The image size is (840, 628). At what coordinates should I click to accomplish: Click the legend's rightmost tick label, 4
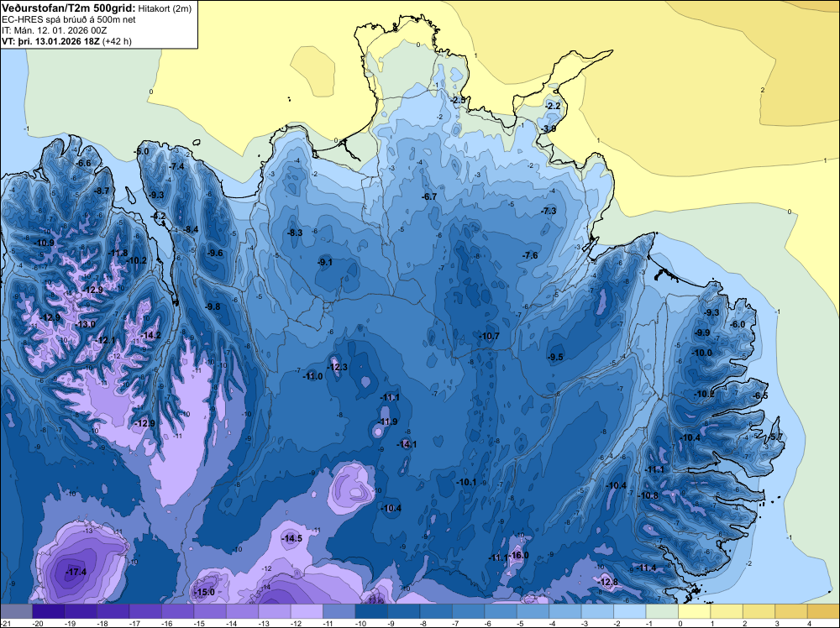coord(808,623)
